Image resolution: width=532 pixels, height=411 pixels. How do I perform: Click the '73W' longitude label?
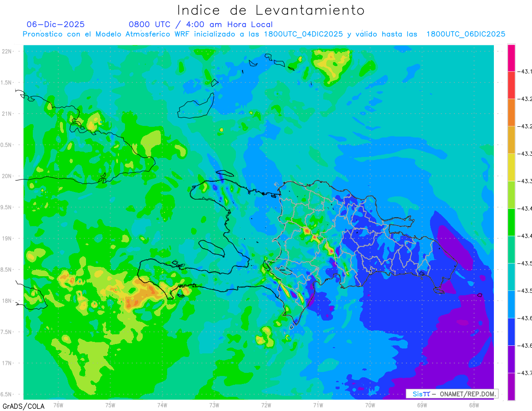214,405
